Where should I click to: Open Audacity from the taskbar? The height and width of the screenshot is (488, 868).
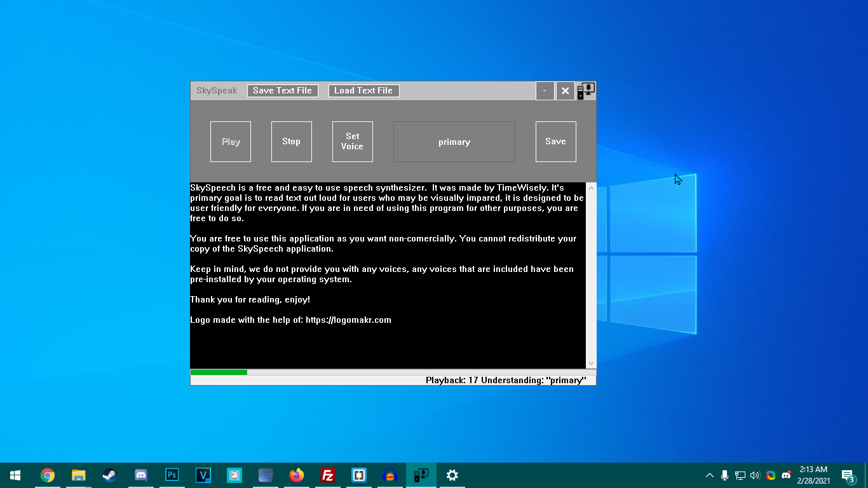pyautogui.click(x=390, y=475)
